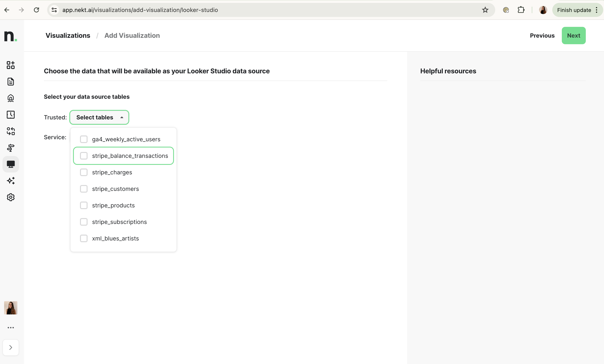
Task: Open the transformations shapes sidebar icon
Action: click(x=11, y=131)
